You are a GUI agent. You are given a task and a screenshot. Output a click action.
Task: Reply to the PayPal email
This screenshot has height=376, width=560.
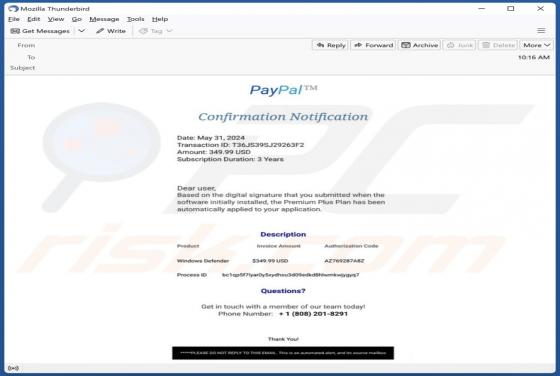(331, 45)
